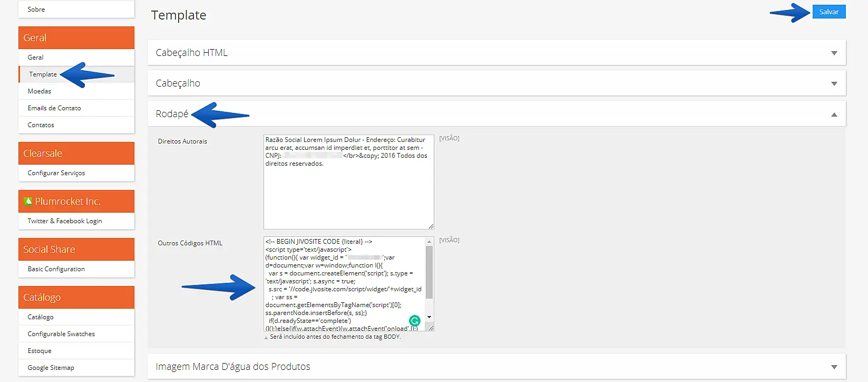
Task: Collapse the Rodapé section
Action: (x=834, y=114)
